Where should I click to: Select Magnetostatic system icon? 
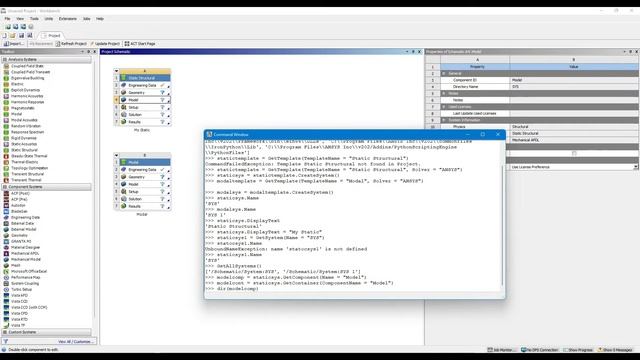tap(6, 108)
